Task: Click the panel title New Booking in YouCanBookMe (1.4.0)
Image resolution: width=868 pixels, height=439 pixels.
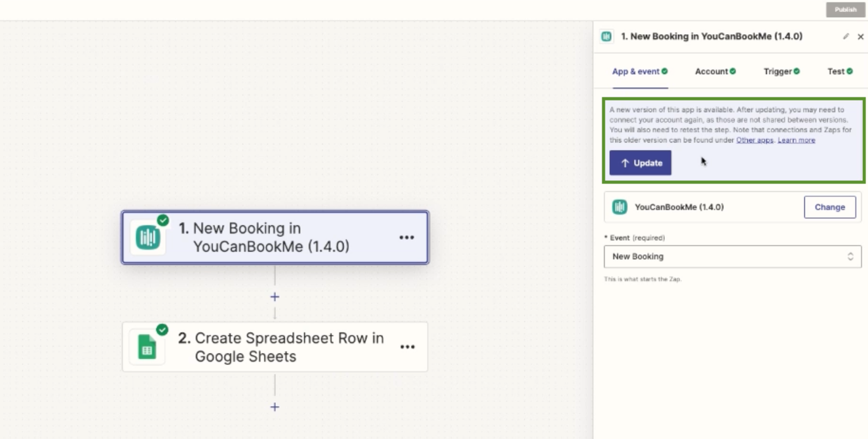Action: (712, 37)
